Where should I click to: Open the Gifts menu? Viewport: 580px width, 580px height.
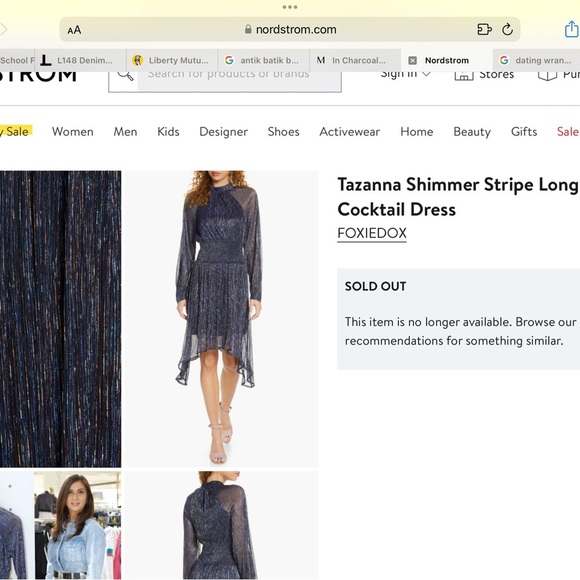coord(524,132)
